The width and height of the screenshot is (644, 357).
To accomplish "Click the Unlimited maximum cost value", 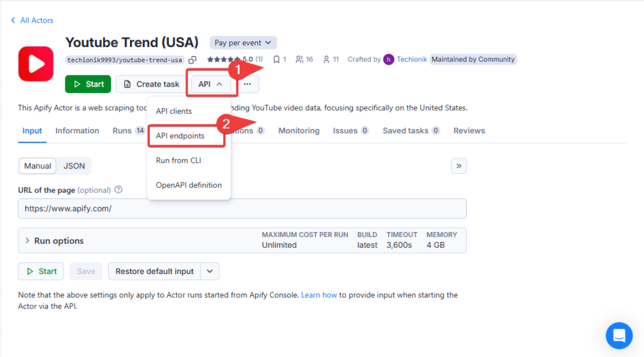I will click(x=279, y=245).
